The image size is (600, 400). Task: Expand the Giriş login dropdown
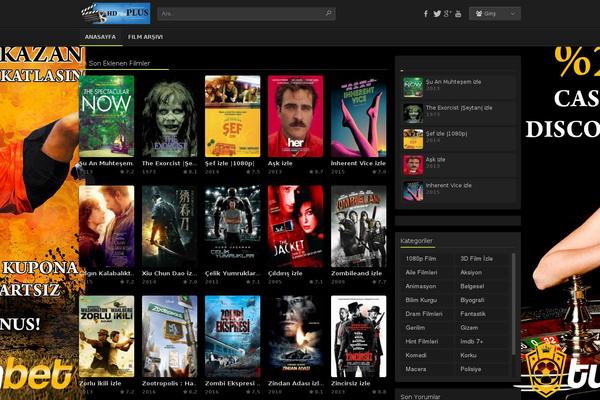click(x=494, y=14)
